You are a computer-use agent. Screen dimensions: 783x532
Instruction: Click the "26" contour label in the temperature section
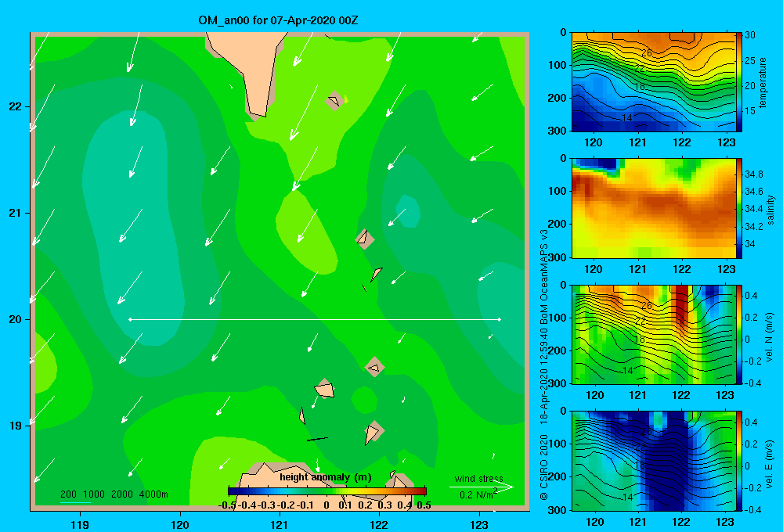tap(647, 52)
